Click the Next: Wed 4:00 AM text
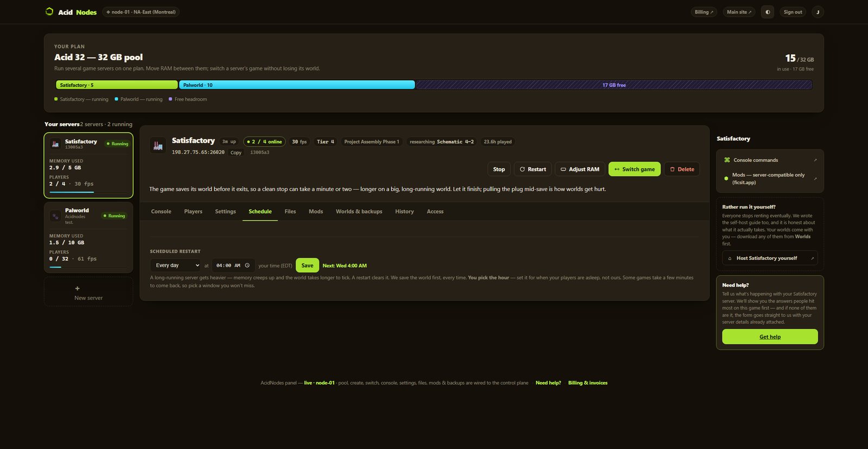The image size is (868, 449). tap(344, 265)
